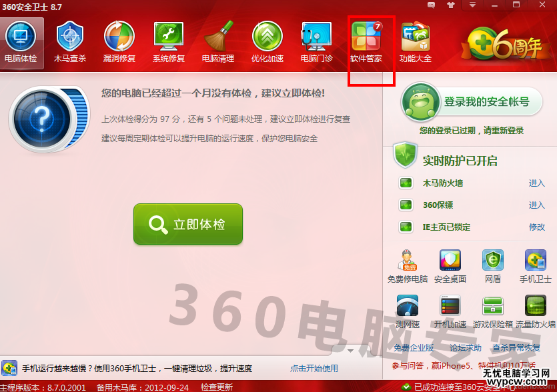Click 点击开始使用 link
The width and height of the screenshot is (557, 392).
click(x=314, y=369)
